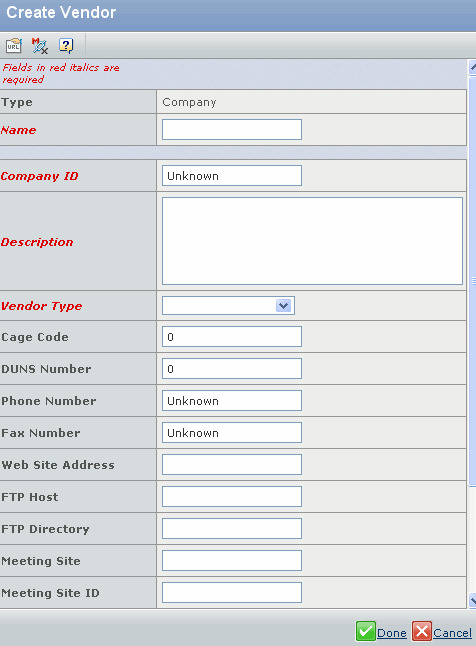This screenshot has width=476, height=646.
Task: Click the Done link
Action: 392,633
